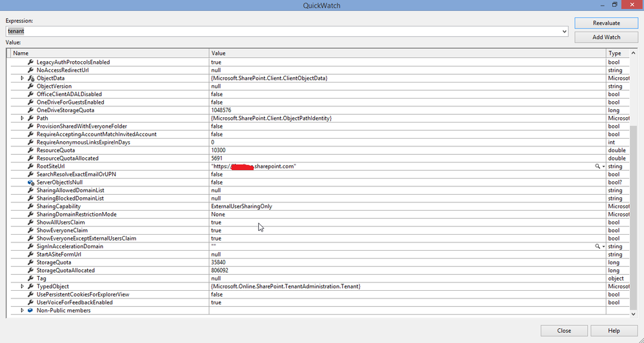
Task: Expand the Path node
Action: coord(23,118)
